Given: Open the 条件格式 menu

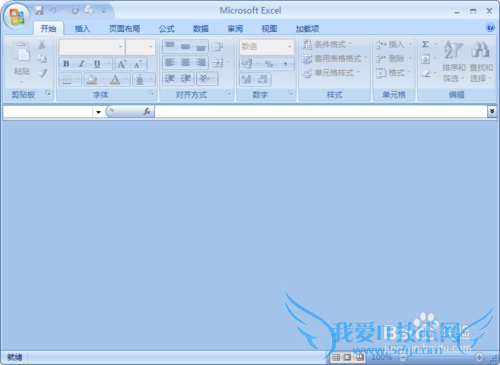Looking at the screenshot, I should click(328, 44).
